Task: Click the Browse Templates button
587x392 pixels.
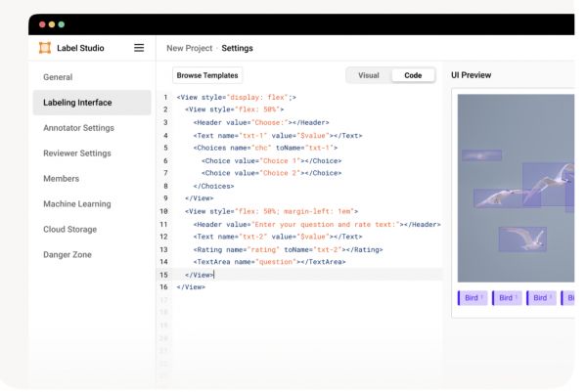Action: point(207,75)
